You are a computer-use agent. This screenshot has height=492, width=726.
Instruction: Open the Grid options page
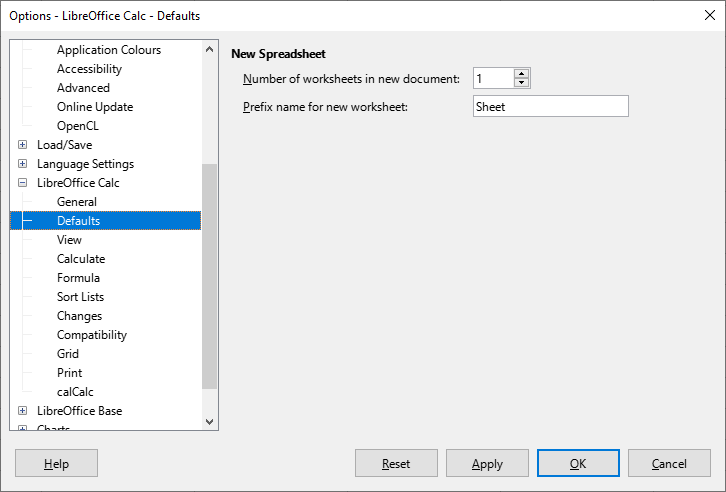68,354
